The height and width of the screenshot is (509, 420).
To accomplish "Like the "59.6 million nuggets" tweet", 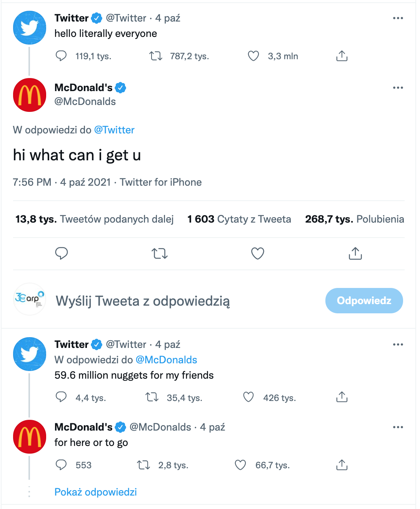I will [249, 397].
